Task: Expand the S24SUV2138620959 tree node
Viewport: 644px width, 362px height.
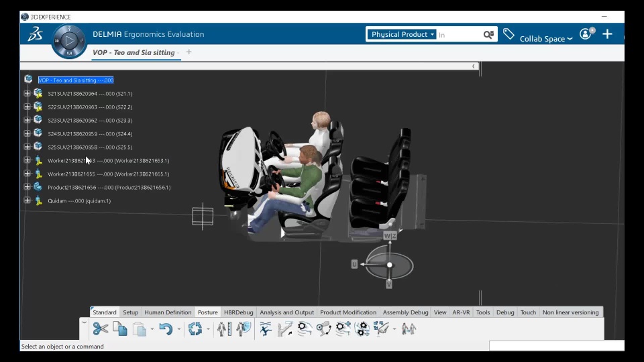Action: [27, 133]
